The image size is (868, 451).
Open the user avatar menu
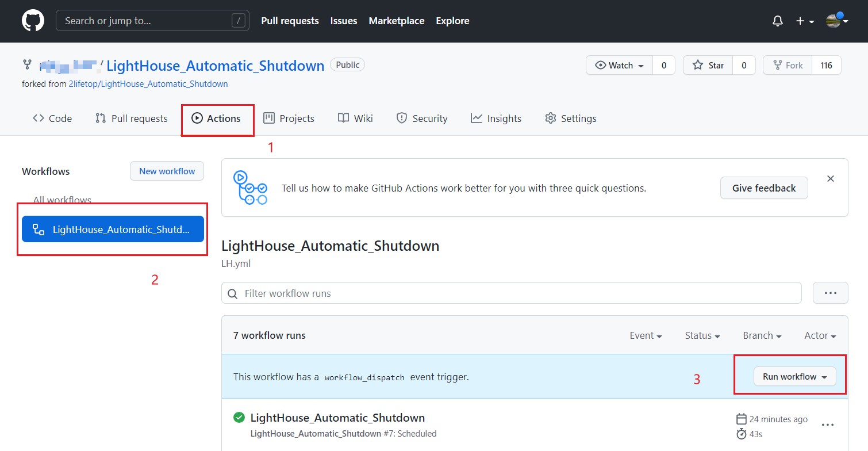point(837,21)
